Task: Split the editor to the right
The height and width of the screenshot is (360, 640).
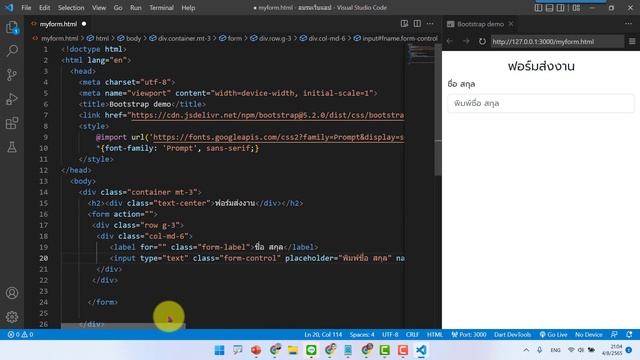Action: pyautogui.click(x=417, y=24)
